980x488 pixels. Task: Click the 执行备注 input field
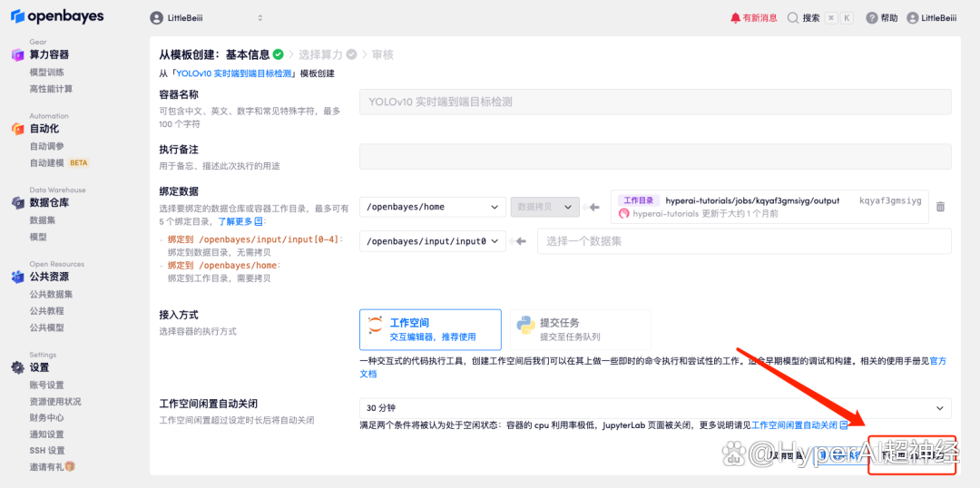pos(654,157)
